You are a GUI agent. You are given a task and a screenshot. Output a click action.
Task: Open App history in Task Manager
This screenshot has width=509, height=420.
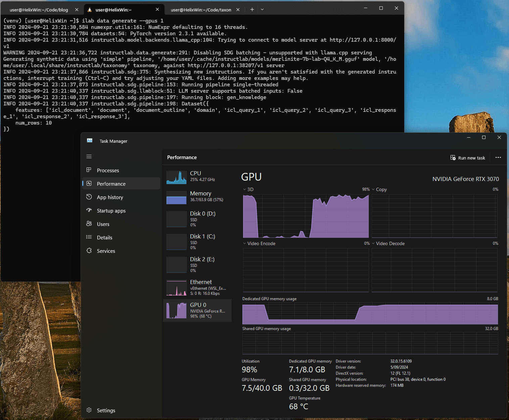tap(110, 197)
